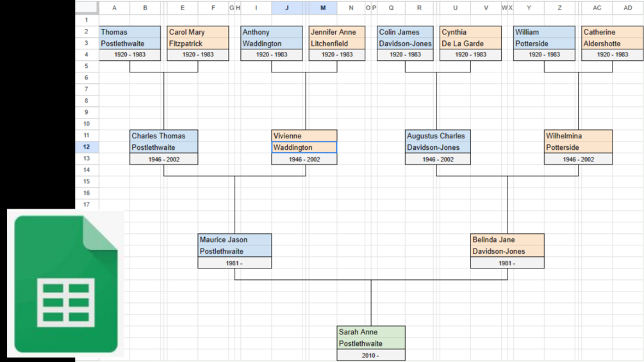
Task: Select row 5 header
Action: point(87,66)
